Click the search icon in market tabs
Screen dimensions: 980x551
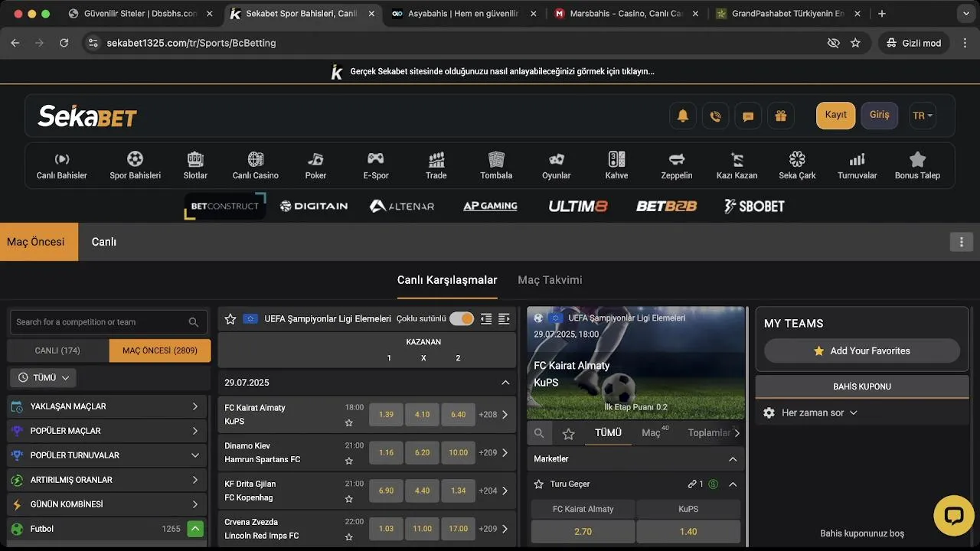coord(539,433)
